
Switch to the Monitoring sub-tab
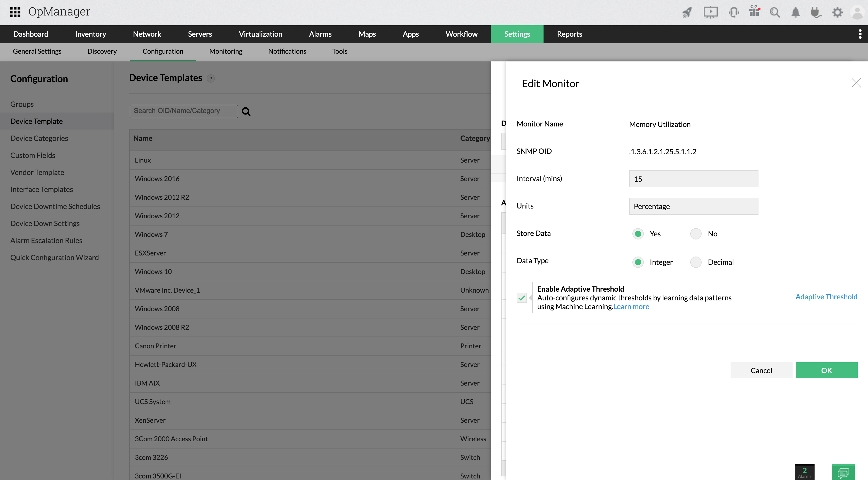(x=226, y=51)
